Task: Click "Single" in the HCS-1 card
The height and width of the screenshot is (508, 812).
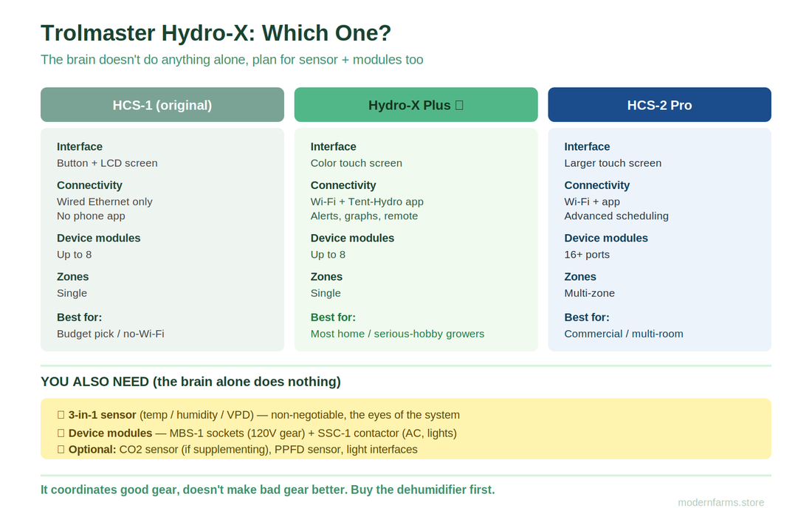Action: (x=72, y=293)
